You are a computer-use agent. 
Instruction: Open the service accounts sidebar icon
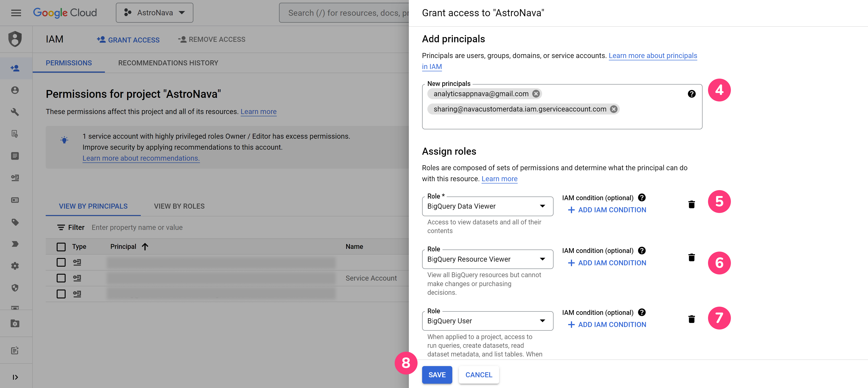coord(15,178)
